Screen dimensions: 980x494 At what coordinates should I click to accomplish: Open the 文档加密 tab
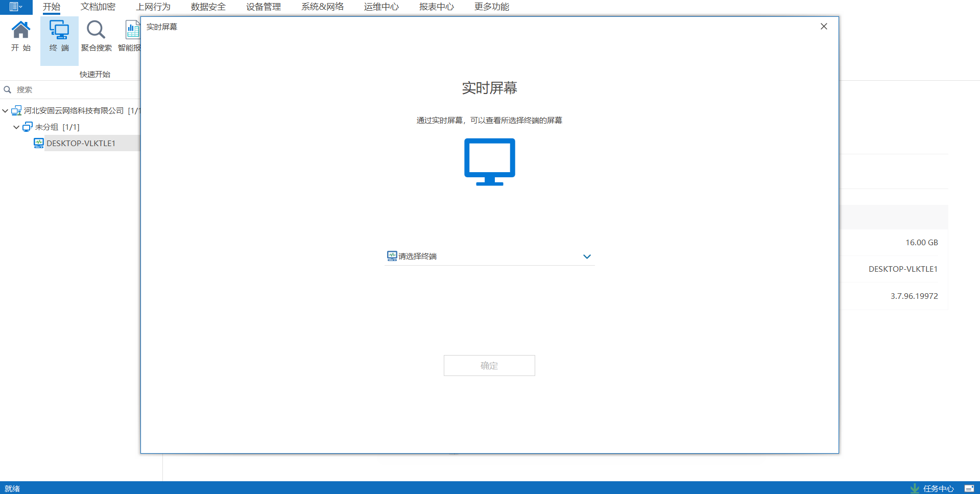pos(98,7)
